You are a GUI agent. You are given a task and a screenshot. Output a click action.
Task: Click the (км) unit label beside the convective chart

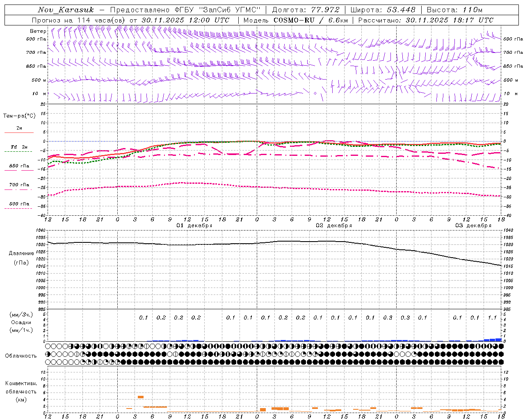pyautogui.click(x=21, y=399)
